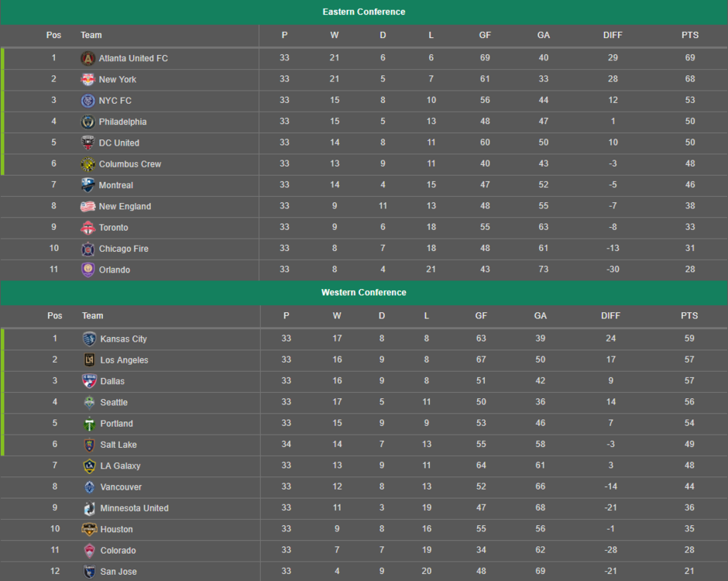Click the Portland team crest icon
This screenshot has height=581, width=728.
pos(89,424)
